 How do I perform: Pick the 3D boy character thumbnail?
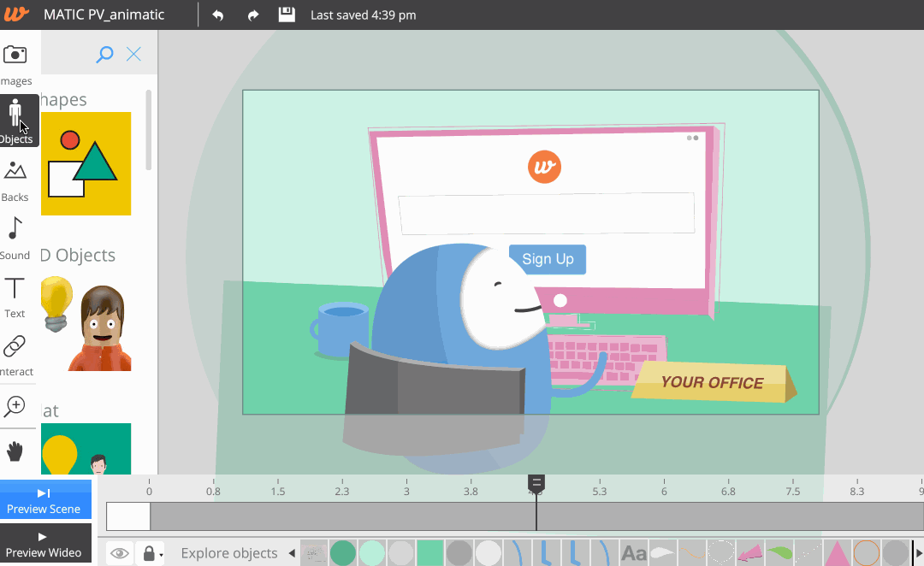pyautogui.click(x=101, y=328)
